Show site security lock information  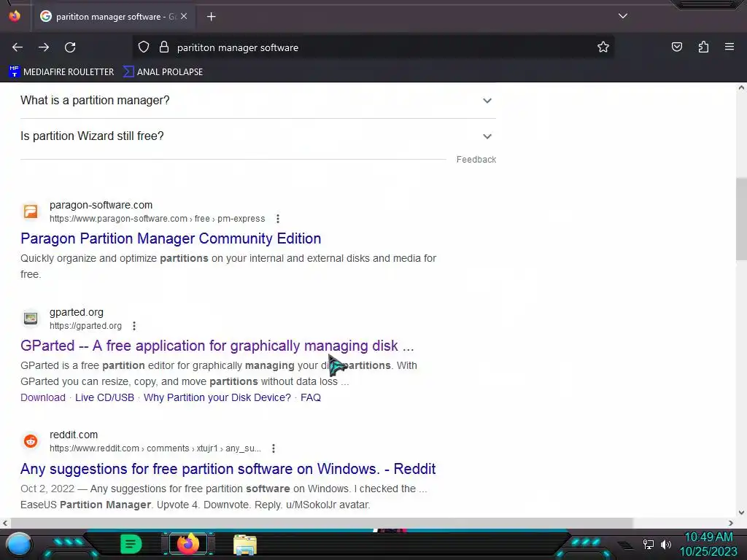click(x=164, y=47)
